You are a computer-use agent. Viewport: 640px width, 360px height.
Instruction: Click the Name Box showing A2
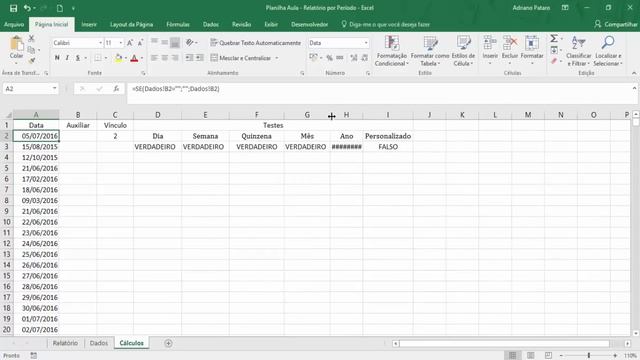tap(31, 89)
